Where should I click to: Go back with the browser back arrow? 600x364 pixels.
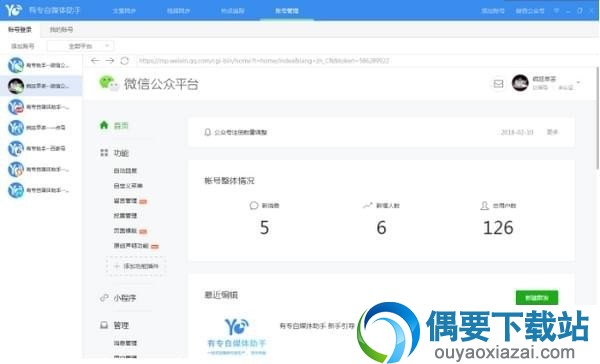click(95, 60)
